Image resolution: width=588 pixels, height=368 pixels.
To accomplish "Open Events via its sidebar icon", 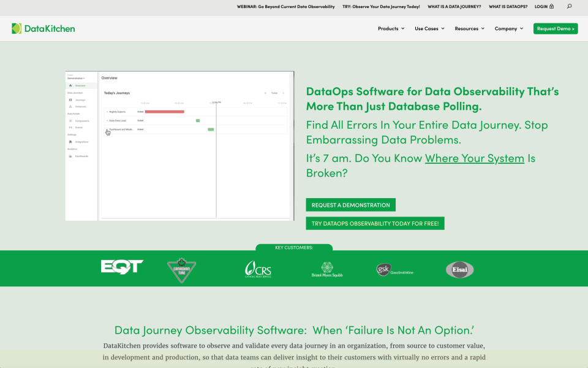I will [70, 127].
